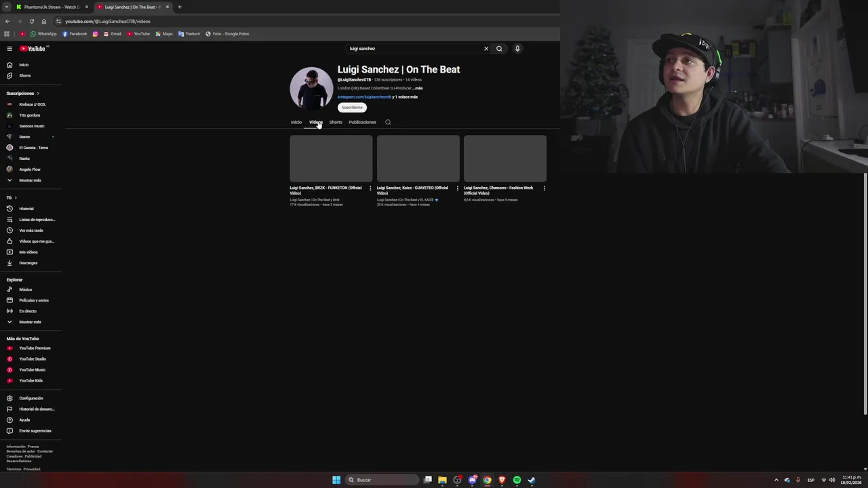Viewport: 868px width, 488px height.
Task: Open WhatsApp bookmark
Action: tap(43, 34)
